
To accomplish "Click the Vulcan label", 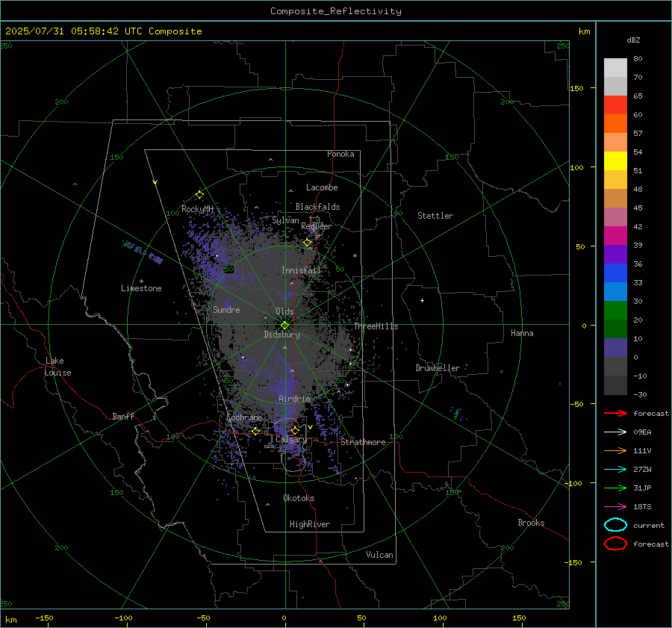I will click(x=380, y=555).
